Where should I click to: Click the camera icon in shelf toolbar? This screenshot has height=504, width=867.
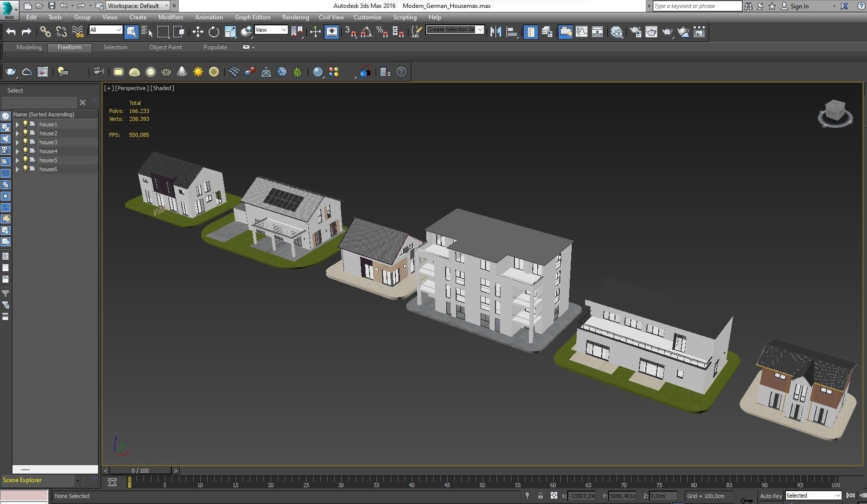(98, 72)
